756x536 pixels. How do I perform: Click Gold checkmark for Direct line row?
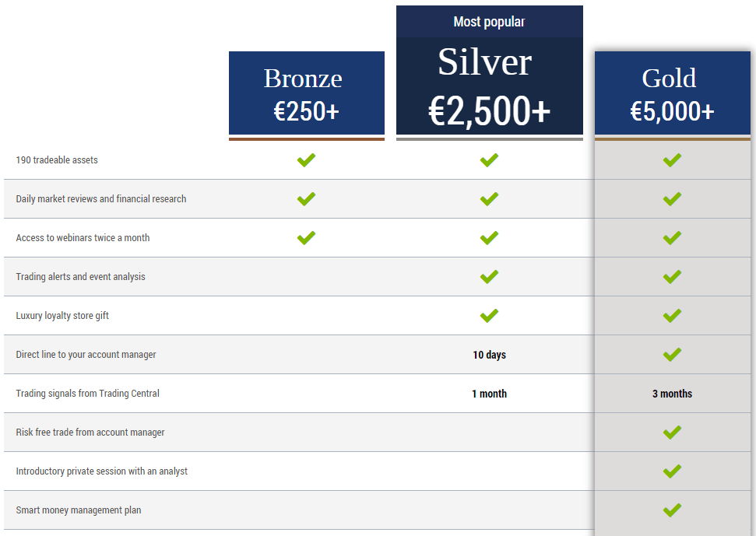672,355
